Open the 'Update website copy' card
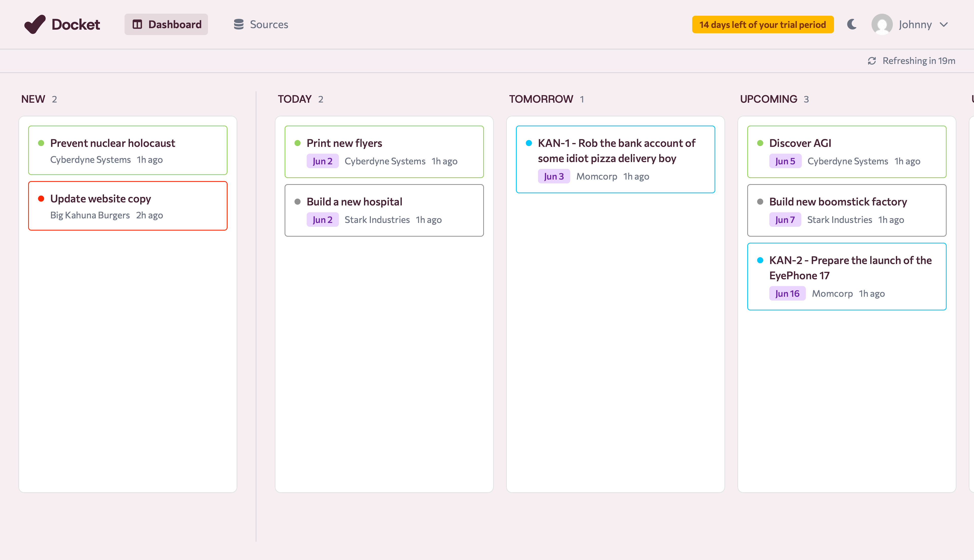Viewport: 974px width, 560px height. pos(128,206)
